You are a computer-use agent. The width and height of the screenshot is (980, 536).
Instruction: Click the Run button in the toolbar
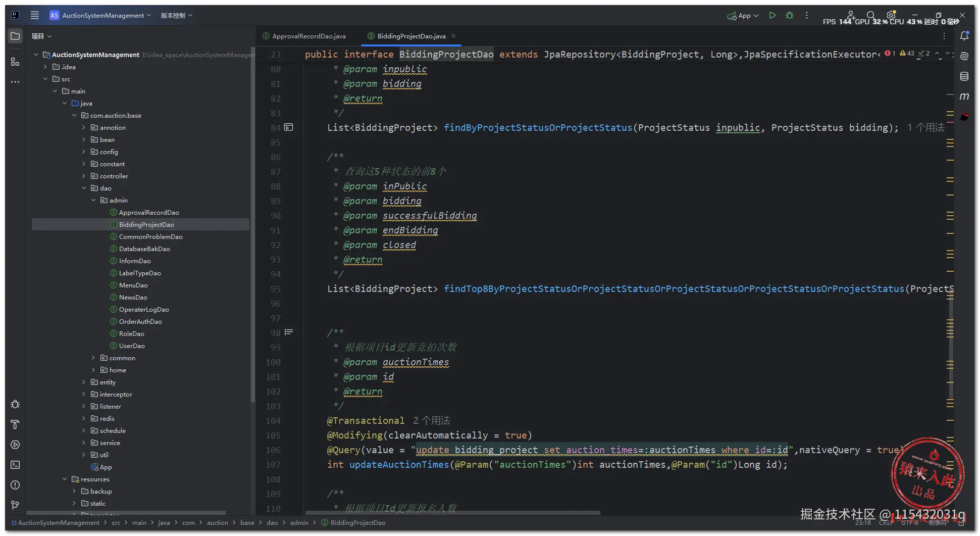coord(772,15)
